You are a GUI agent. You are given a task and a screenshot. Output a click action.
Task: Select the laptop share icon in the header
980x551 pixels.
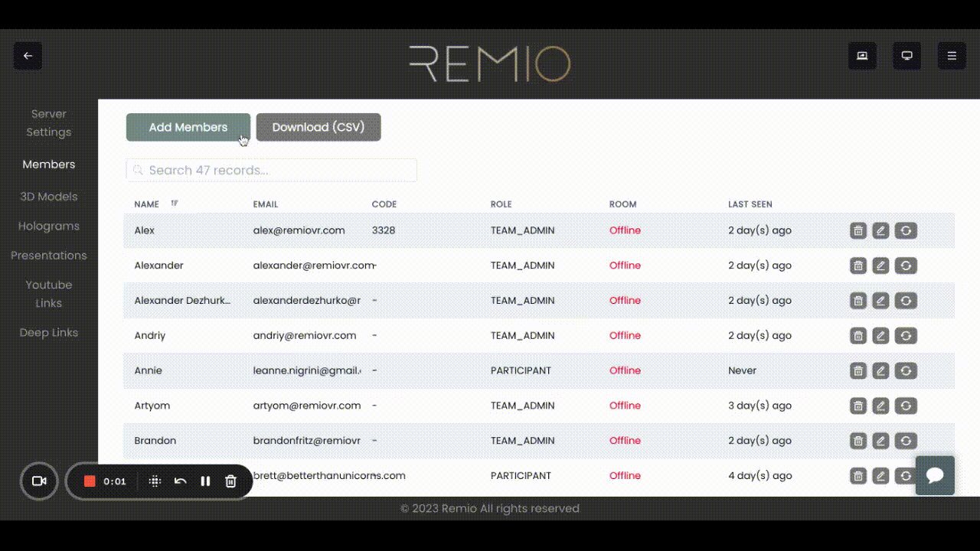(x=861, y=55)
